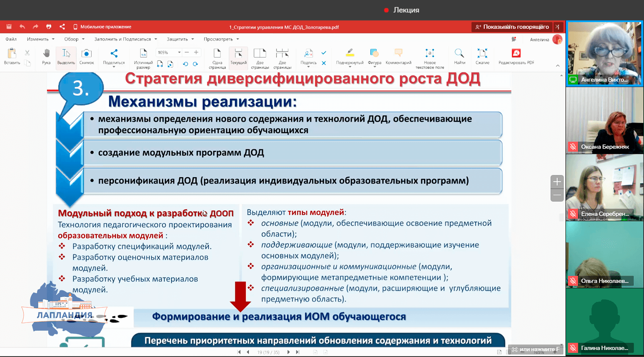Click the blue checkmark icon next to Подпись
The width and height of the screenshot is (644, 357).
324,53
